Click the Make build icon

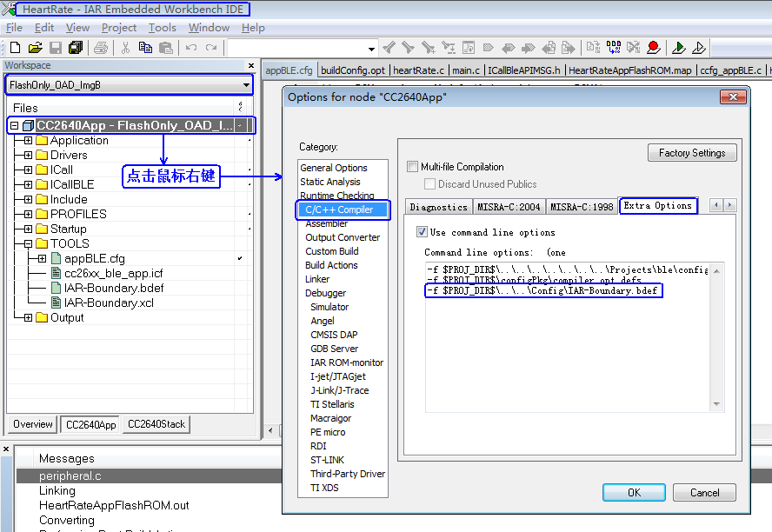[614, 48]
